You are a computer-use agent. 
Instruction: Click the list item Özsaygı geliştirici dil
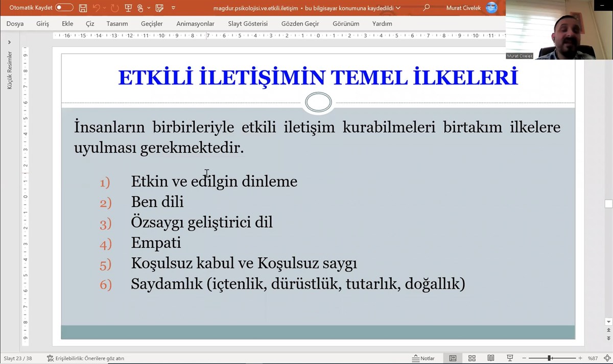tap(202, 223)
